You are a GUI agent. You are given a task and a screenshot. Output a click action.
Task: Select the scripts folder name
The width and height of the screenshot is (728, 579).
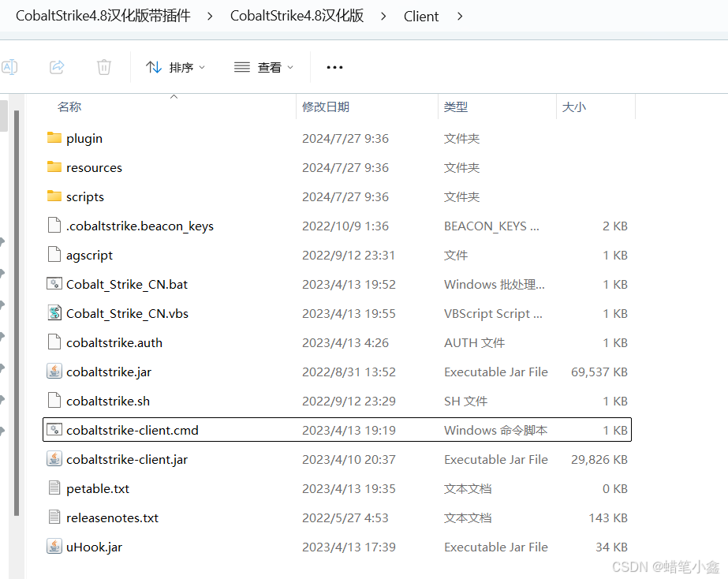point(85,197)
